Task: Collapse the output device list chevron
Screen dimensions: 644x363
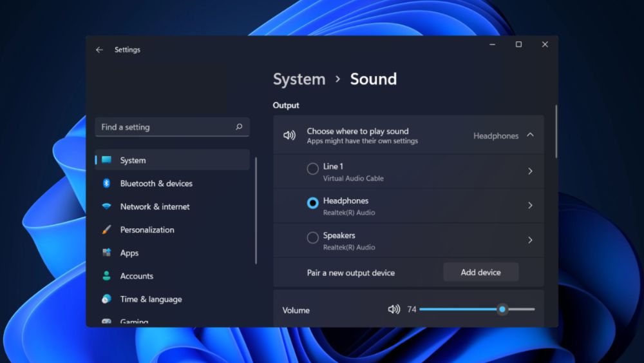Action: click(x=530, y=135)
